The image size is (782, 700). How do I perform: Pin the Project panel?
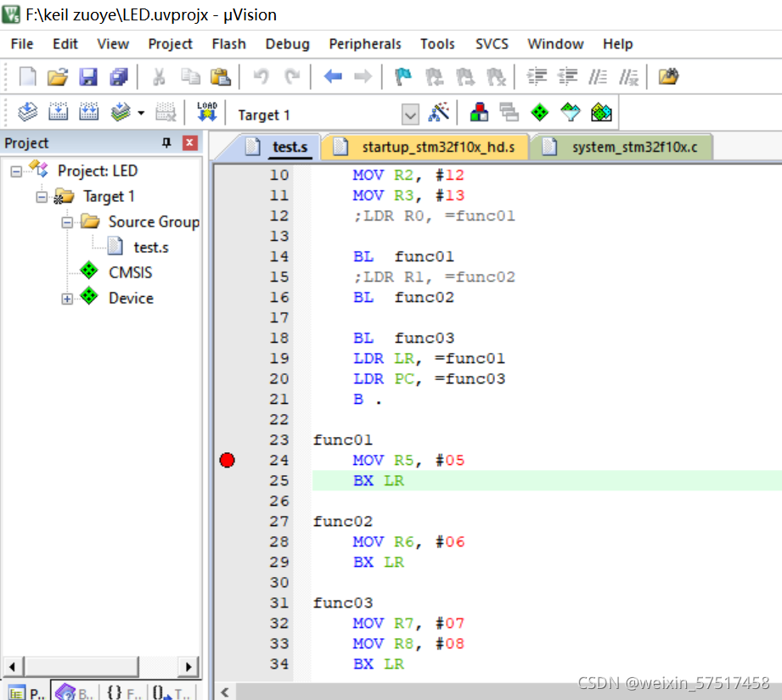click(166, 143)
